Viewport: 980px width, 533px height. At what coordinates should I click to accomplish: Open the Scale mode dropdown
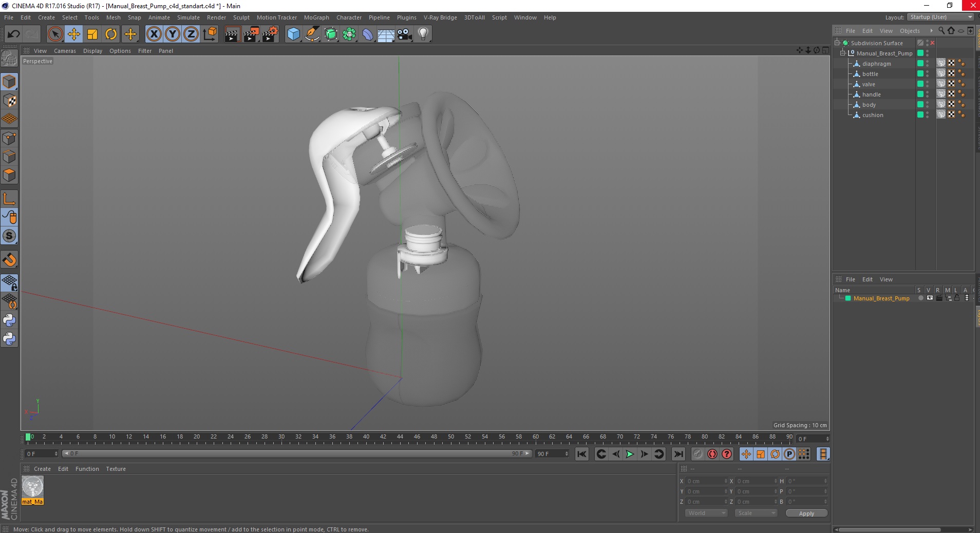click(756, 513)
